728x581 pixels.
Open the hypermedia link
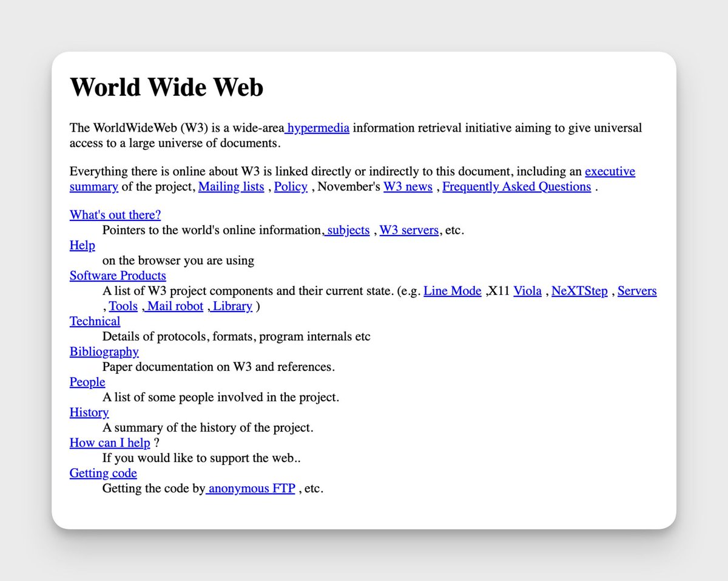click(317, 128)
